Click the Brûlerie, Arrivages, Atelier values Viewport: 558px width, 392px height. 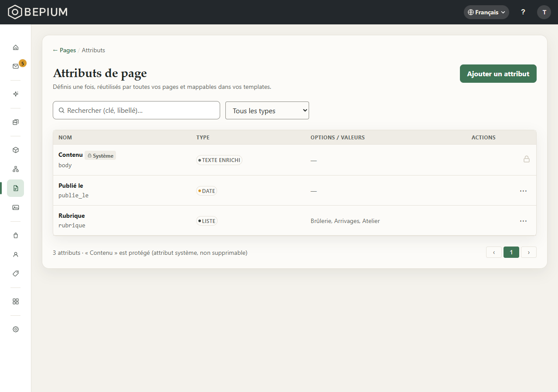345,221
